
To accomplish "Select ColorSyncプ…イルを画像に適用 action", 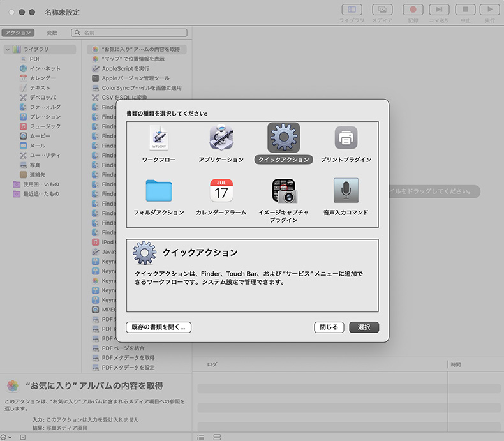I will tap(137, 87).
